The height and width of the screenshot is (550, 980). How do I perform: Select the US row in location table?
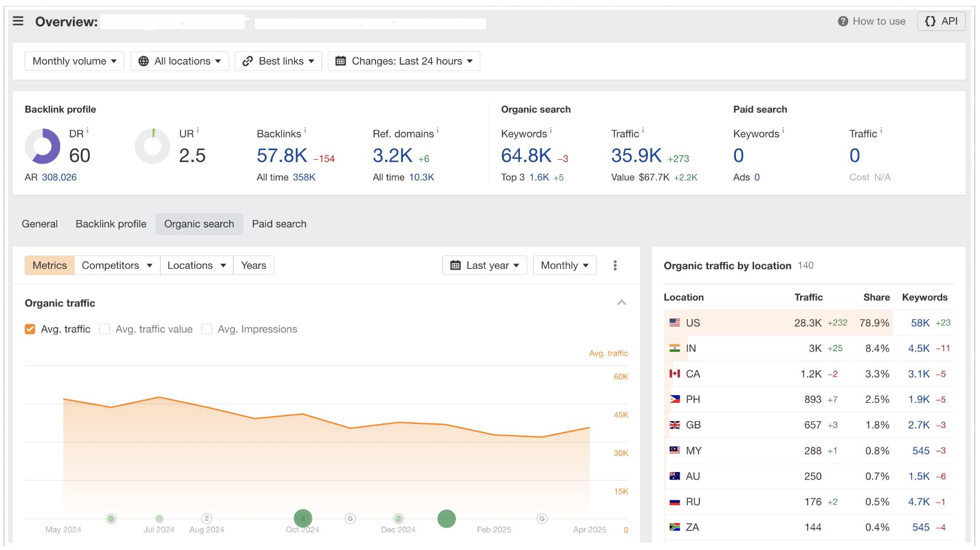coord(692,323)
